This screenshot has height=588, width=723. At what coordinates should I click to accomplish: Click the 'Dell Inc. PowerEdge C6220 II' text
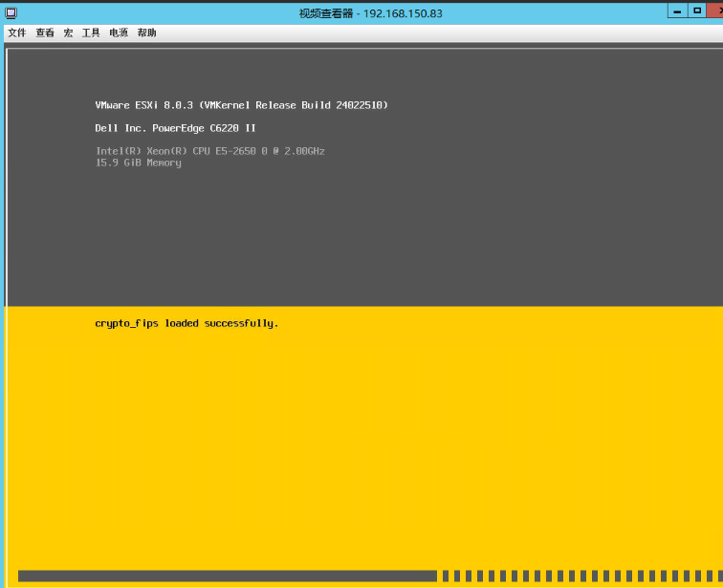coord(175,128)
